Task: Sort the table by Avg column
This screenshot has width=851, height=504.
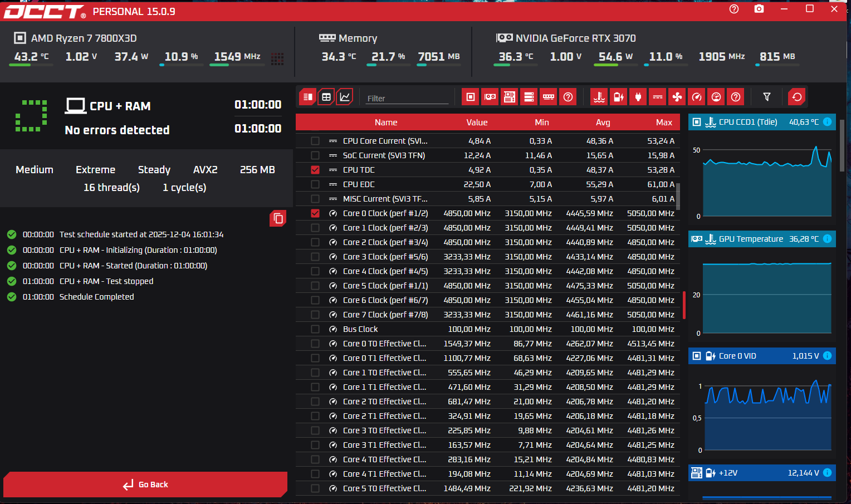Action: [603, 123]
